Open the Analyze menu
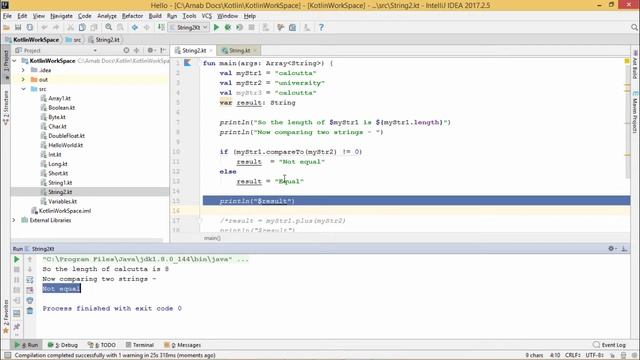The height and width of the screenshot is (360, 640). 107,16
